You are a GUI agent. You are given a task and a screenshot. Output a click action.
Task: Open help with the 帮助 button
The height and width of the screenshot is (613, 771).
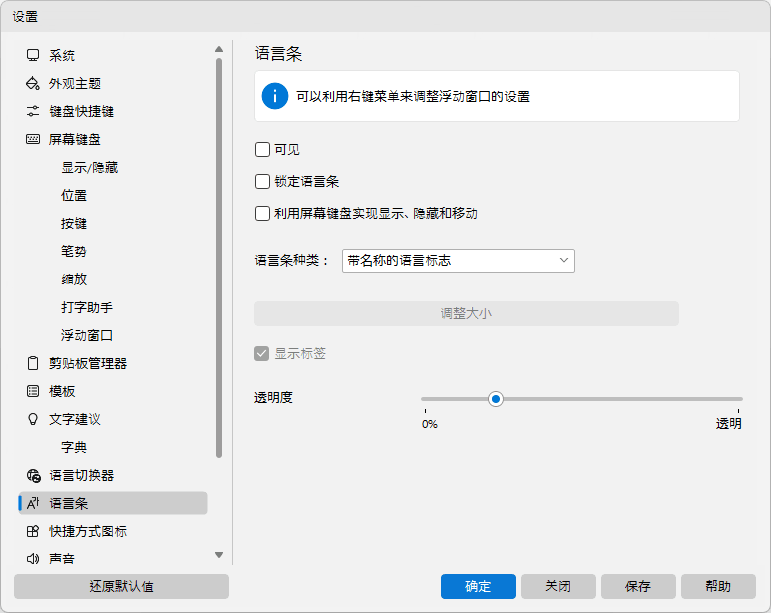click(718, 586)
